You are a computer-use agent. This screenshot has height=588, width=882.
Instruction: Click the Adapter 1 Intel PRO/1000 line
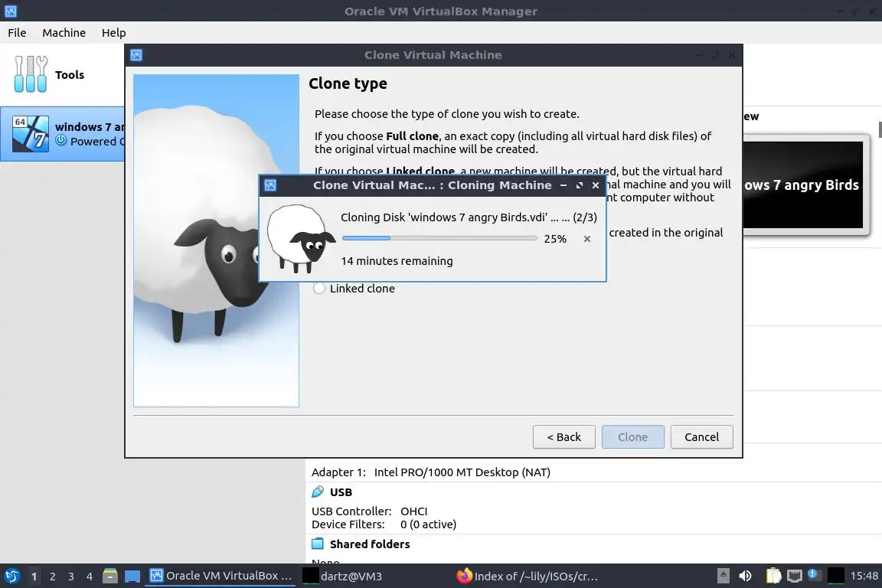coord(431,472)
